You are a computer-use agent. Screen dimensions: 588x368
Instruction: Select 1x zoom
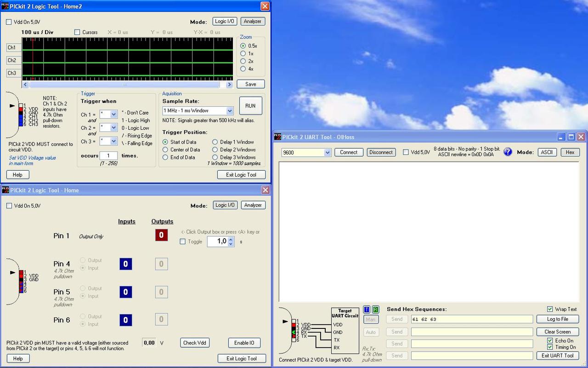click(243, 53)
